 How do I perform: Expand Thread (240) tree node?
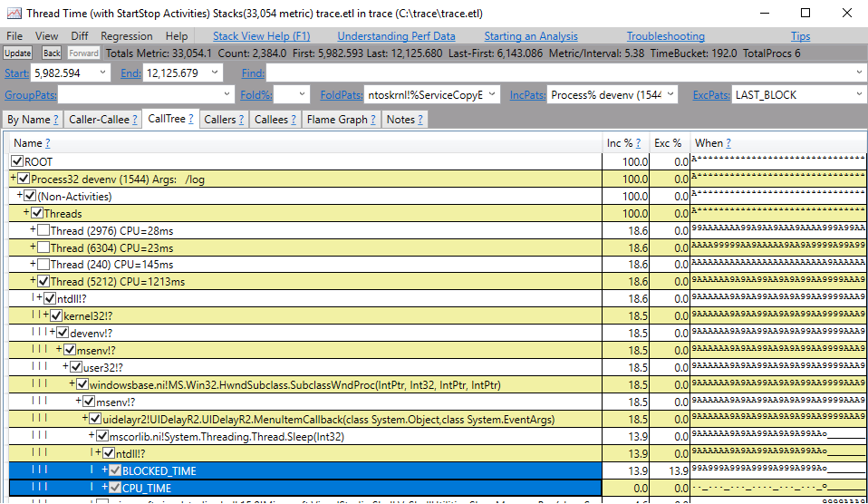(33, 264)
